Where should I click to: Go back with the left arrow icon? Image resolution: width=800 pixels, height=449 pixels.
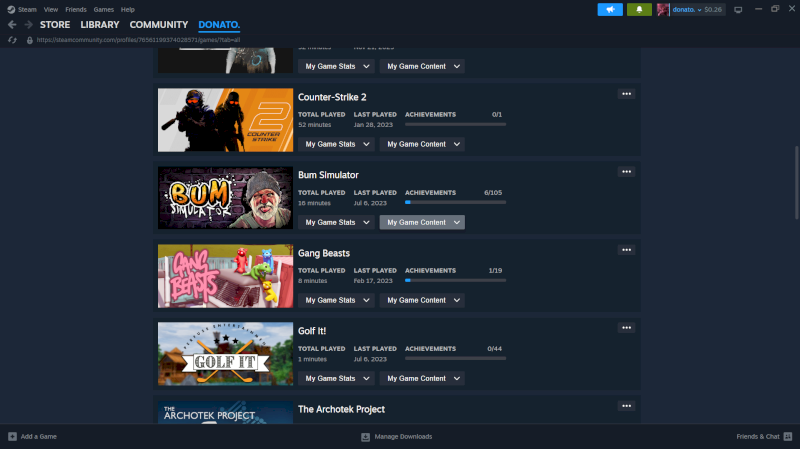12,24
